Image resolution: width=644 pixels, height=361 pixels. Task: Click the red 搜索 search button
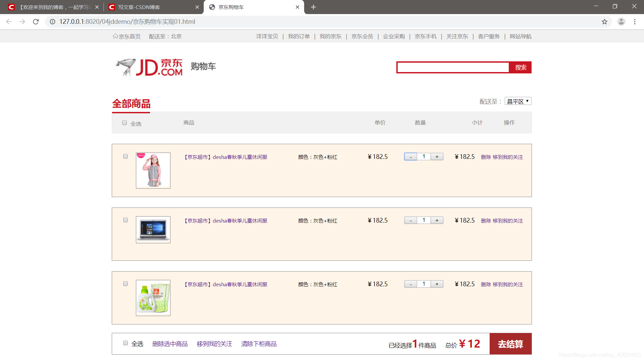(x=521, y=67)
